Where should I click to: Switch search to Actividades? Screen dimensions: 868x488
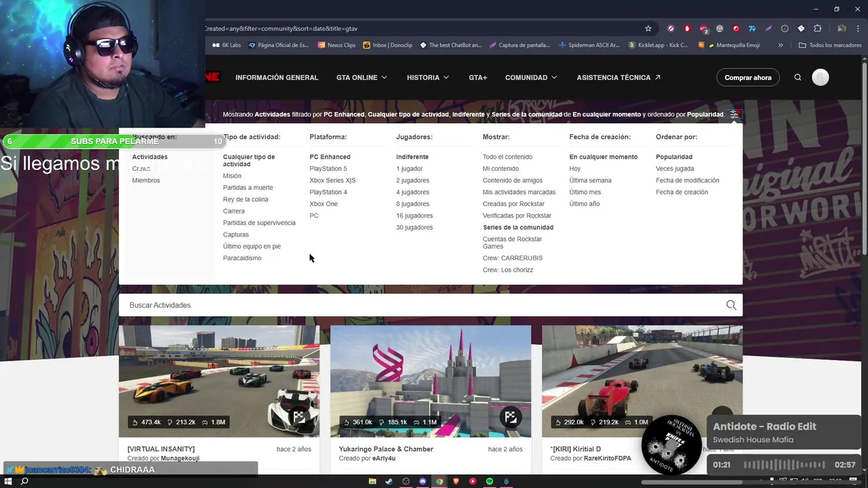(150, 157)
